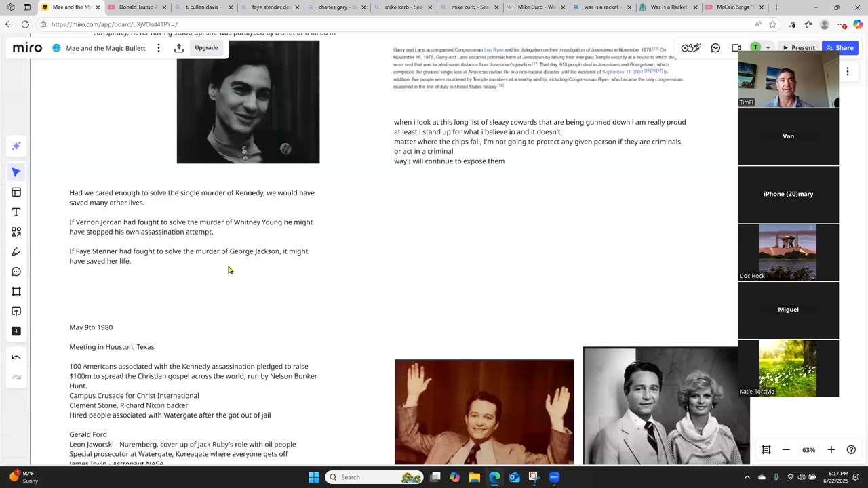Image resolution: width=868 pixels, height=488 pixels.
Task: Click the Upgrade button
Action: click(x=206, y=48)
